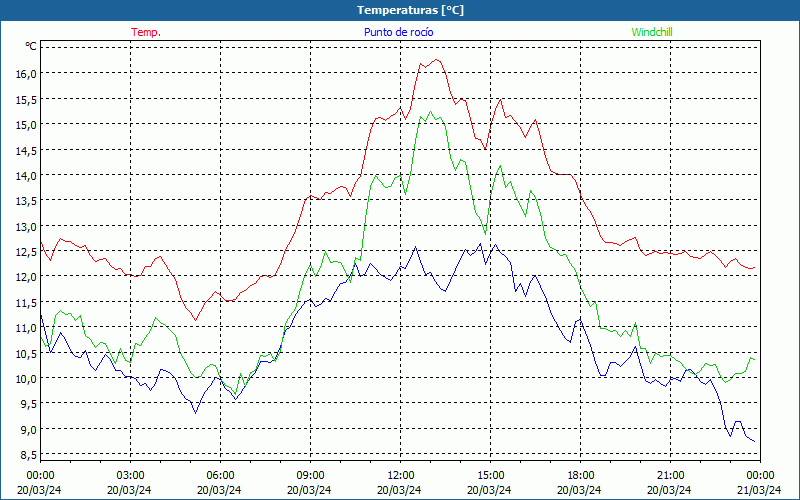Screen dimensions: 800x500
Task: Click the 12,5 y-axis value
Action: point(27,252)
